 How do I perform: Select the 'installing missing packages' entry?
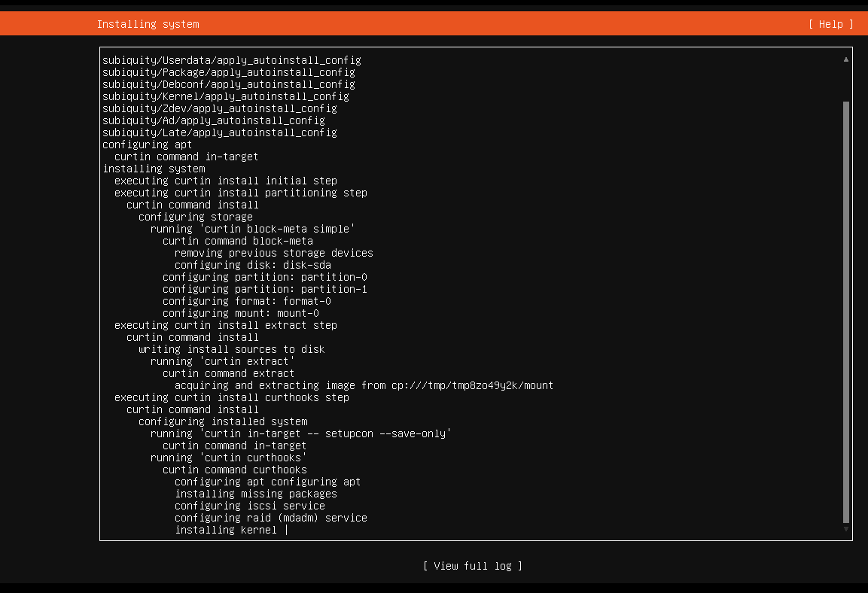pyautogui.click(x=256, y=493)
